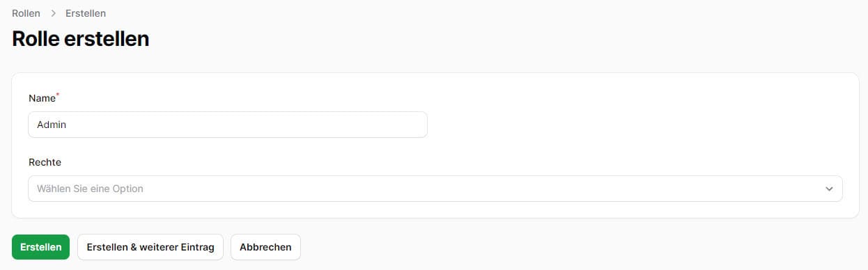Click the 'Admin' text in the Name field

(x=52, y=125)
